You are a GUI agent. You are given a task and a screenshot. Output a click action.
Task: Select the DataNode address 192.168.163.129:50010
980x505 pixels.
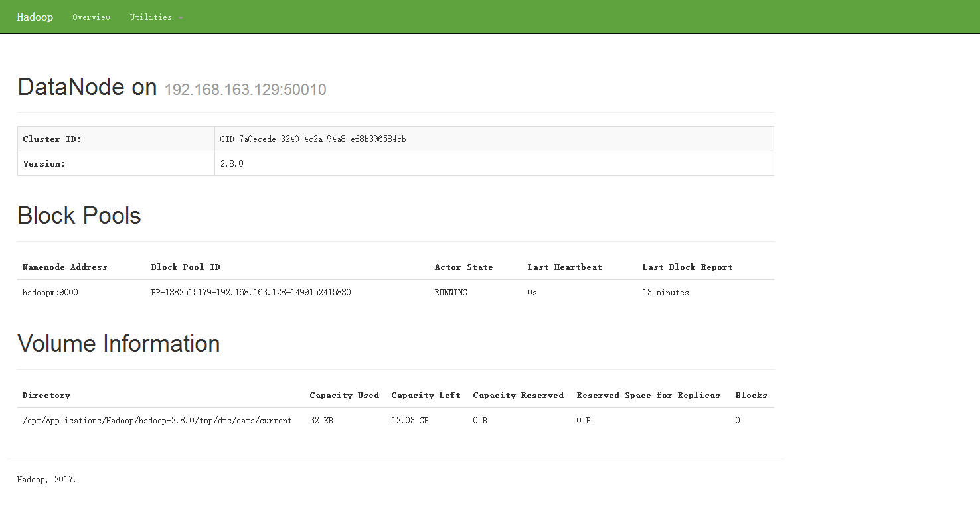pyautogui.click(x=245, y=90)
